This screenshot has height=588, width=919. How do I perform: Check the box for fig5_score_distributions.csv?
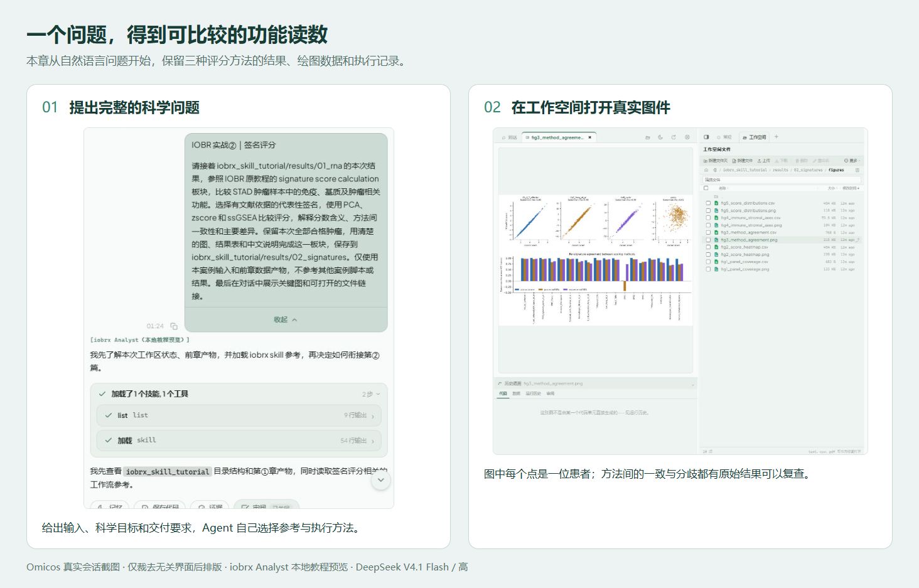[x=708, y=203]
